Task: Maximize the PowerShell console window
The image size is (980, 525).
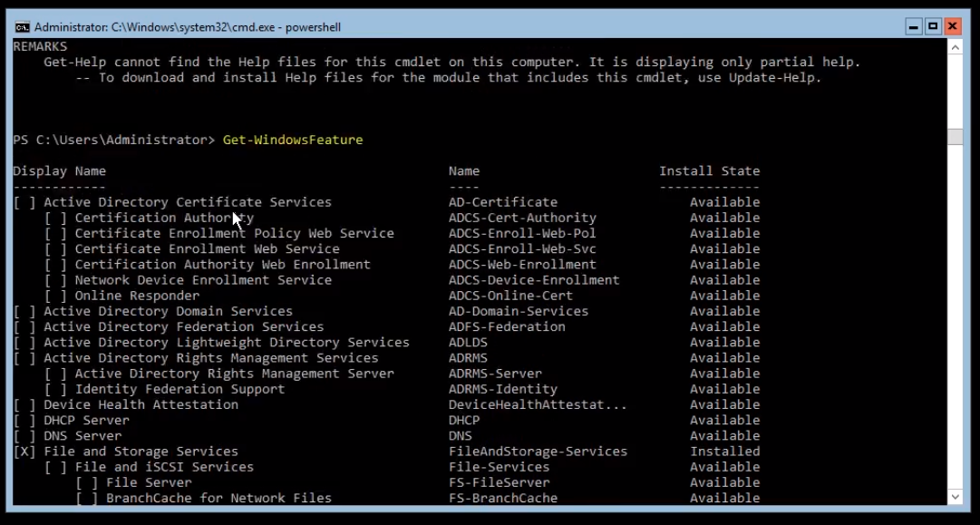Action: 933,26
